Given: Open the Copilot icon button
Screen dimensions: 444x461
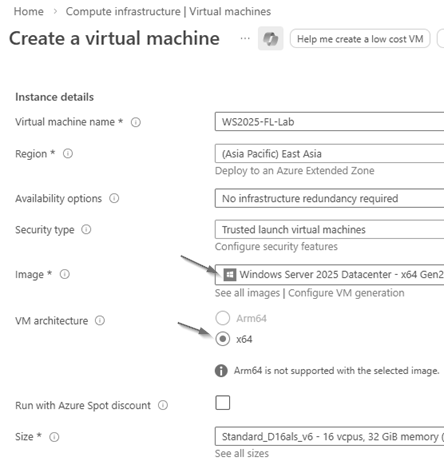Looking at the screenshot, I should 270,39.
